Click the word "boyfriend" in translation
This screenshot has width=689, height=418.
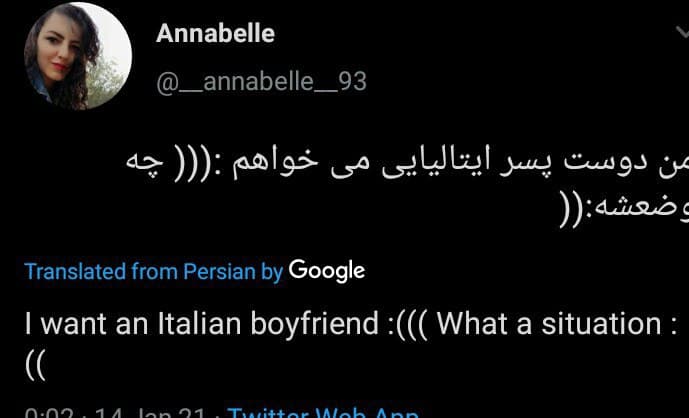[x=315, y=325]
